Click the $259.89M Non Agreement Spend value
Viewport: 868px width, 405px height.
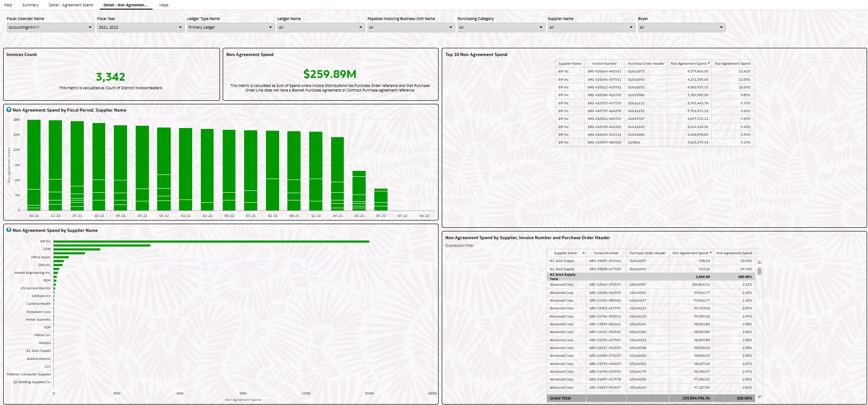(x=330, y=74)
